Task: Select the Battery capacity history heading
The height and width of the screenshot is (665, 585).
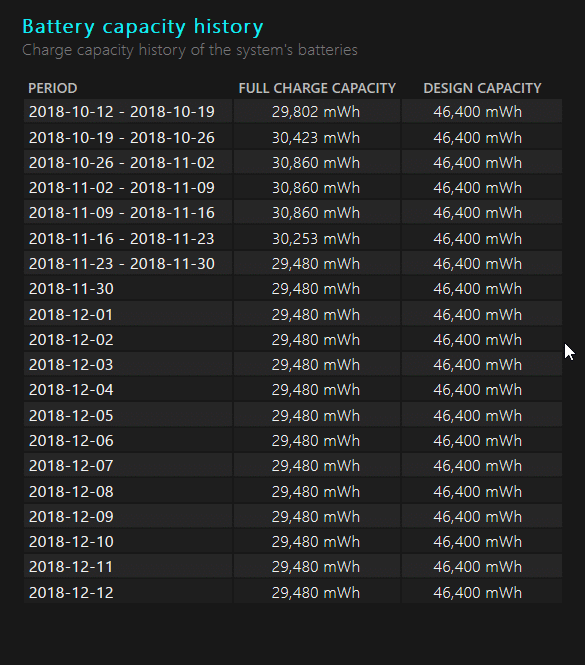Action: click(143, 27)
